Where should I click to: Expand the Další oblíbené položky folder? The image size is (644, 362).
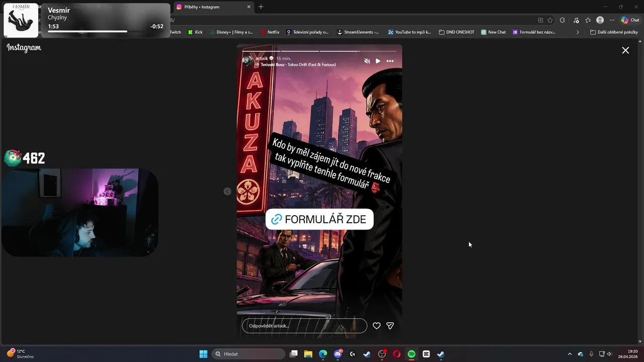[x=614, y=32]
